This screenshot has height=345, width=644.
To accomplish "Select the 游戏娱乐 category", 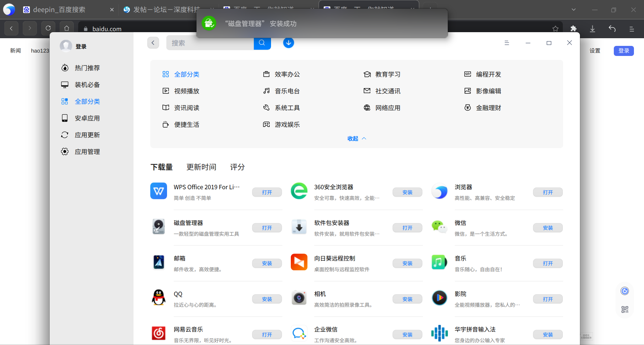I will 287,124.
